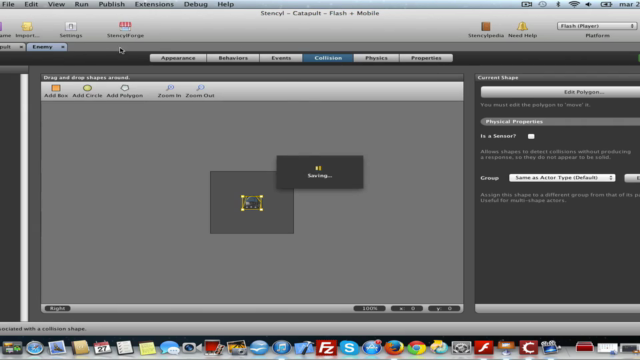
Task: Switch to the Appearance tab
Action: pyautogui.click(x=178, y=58)
